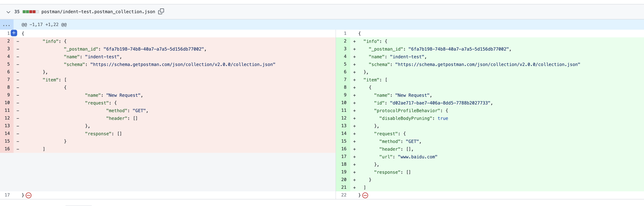The image size is (644, 206).
Task: Click the ellipsis icon beside the hunk header
Action: 7,25
